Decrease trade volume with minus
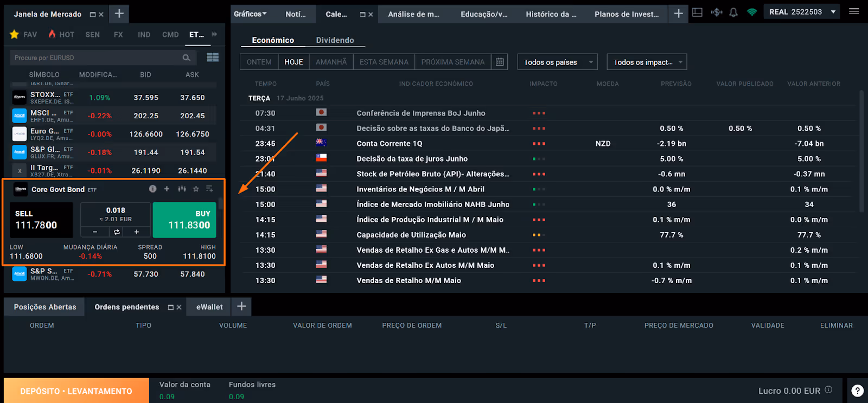 [95, 232]
